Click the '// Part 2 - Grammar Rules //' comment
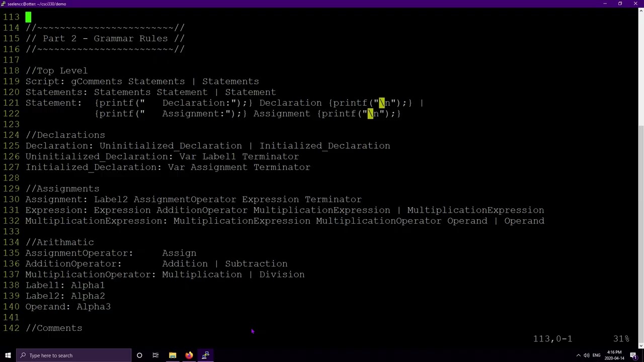 tap(105, 38)
